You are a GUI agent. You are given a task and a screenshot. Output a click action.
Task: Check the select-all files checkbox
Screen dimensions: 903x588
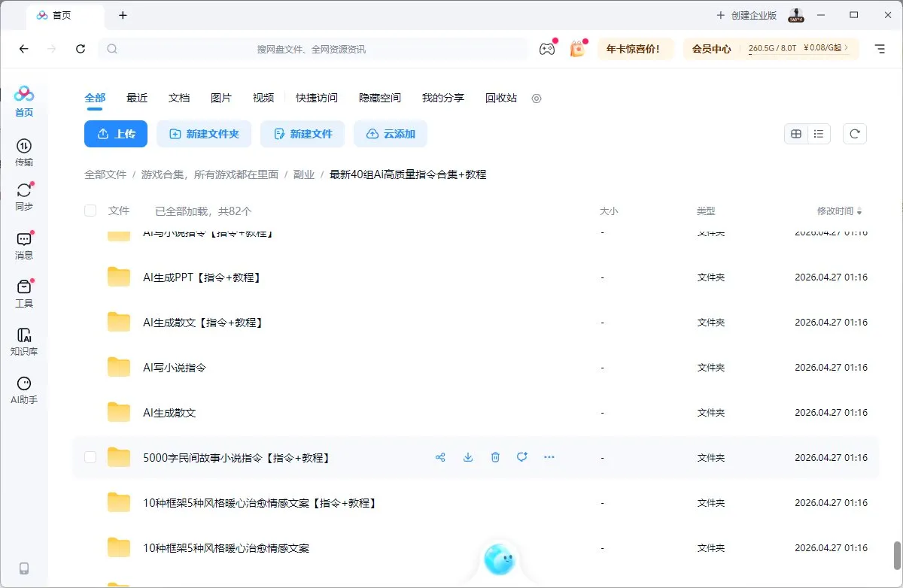(x=90, y=211)
